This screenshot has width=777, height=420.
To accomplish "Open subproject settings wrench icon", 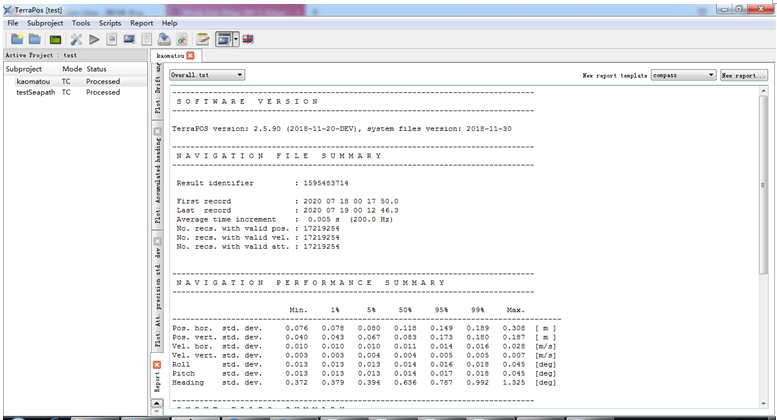I will pyautogui.click(x=76, y=39).
